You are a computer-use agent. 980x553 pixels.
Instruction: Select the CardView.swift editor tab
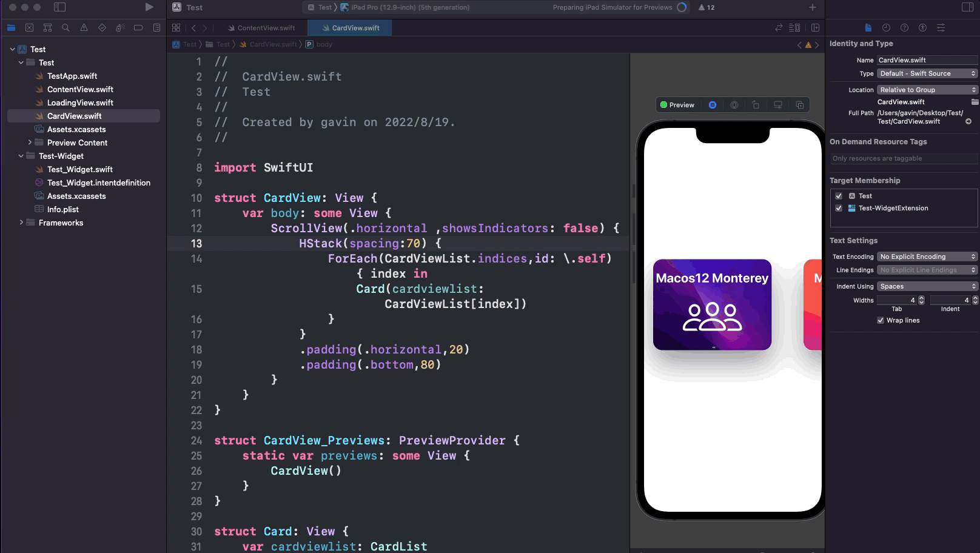tap(350, 28)
